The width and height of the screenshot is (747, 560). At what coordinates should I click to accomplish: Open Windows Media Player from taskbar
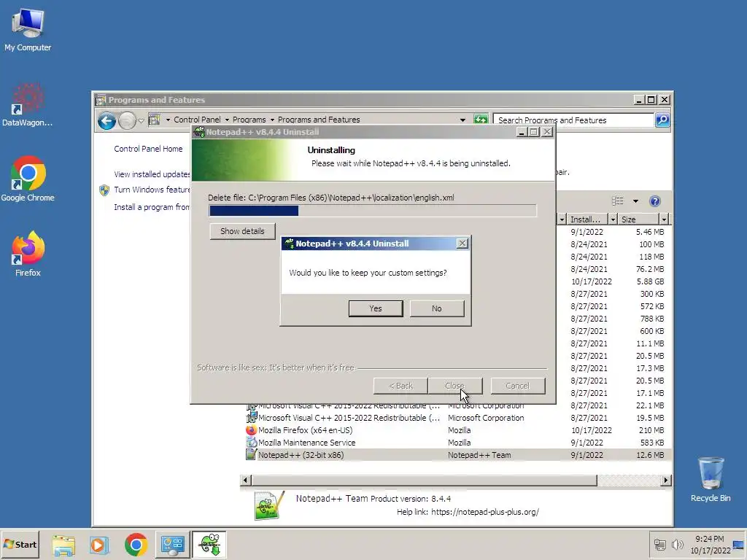click(x=99, y=545)
